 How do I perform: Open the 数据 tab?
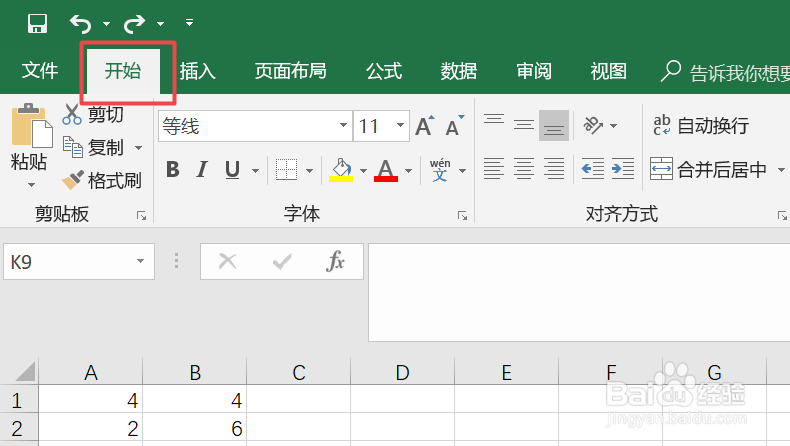[458, 71]
